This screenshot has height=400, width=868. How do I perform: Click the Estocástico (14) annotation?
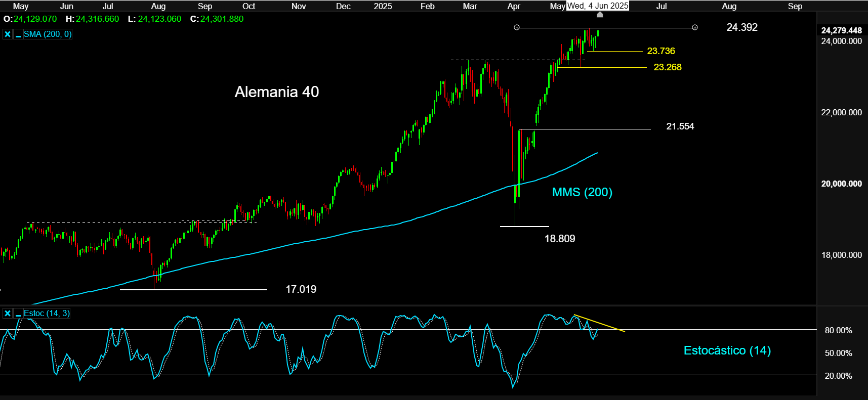coord(727,350)
